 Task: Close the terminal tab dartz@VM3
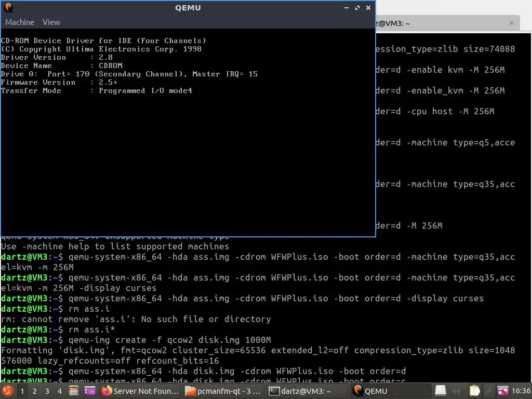(x=512, y=23)
